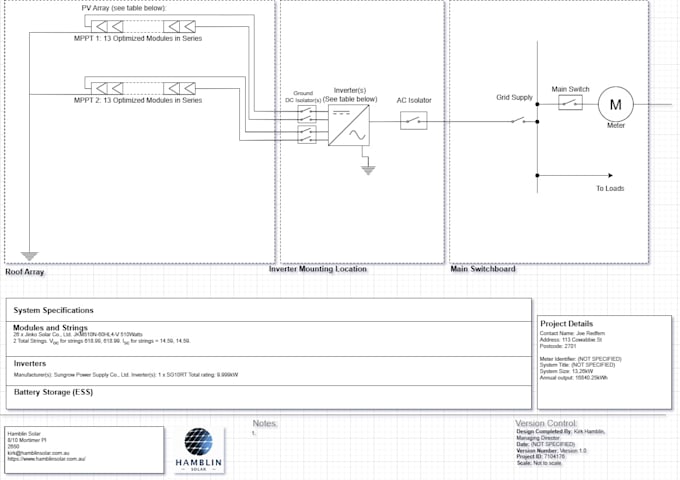Select the 'Project Details' heading
The width and height of the screenshot is (680, 480).
(x=566, y=323)
